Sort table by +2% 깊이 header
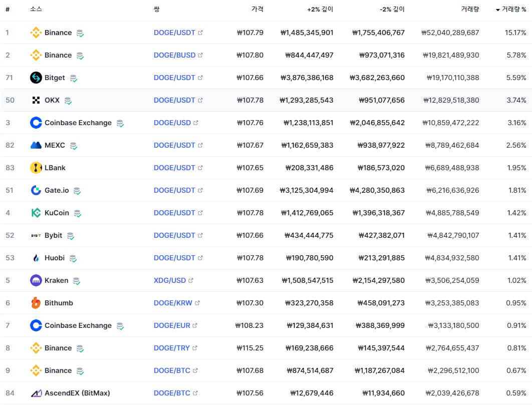Viewport: 532px width, 406px height. pyautogui.click(x=320, y=9)
